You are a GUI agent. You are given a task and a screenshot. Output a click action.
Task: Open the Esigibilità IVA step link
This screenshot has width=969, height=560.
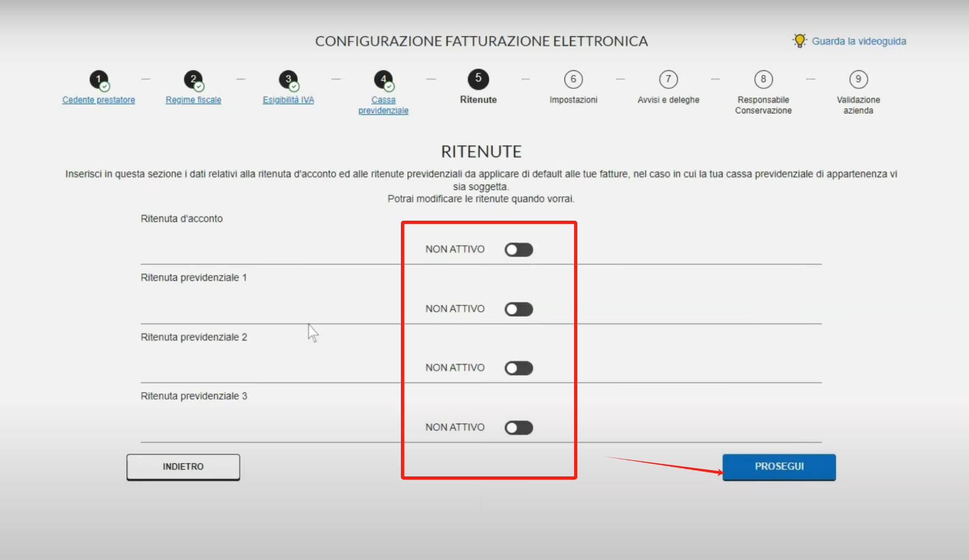(289, 100)
